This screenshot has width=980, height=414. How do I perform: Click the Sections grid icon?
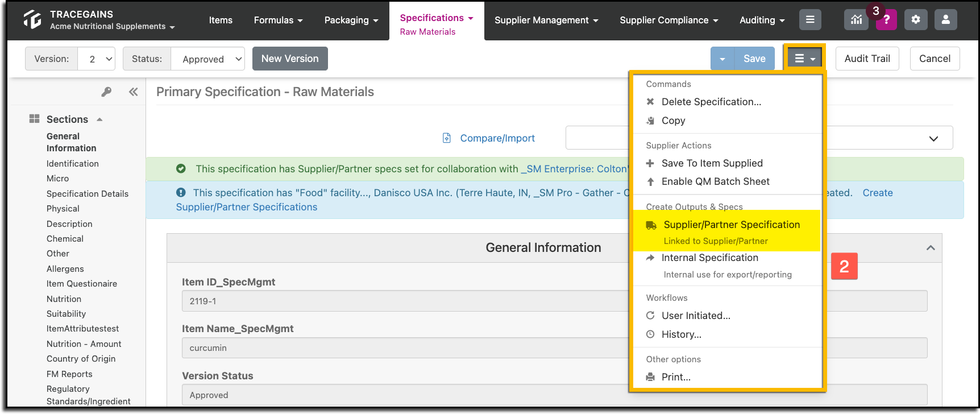coord(35,119)
